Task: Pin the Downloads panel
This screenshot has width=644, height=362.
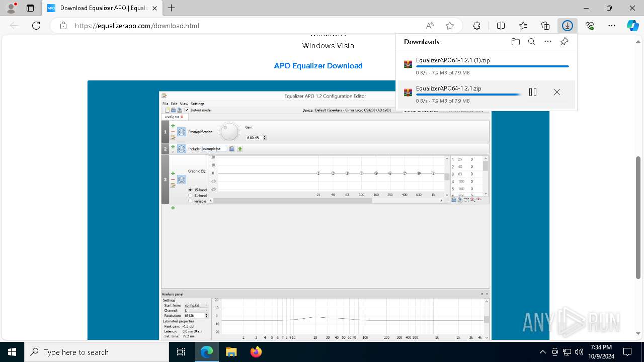Action: (x=564, y=42)
